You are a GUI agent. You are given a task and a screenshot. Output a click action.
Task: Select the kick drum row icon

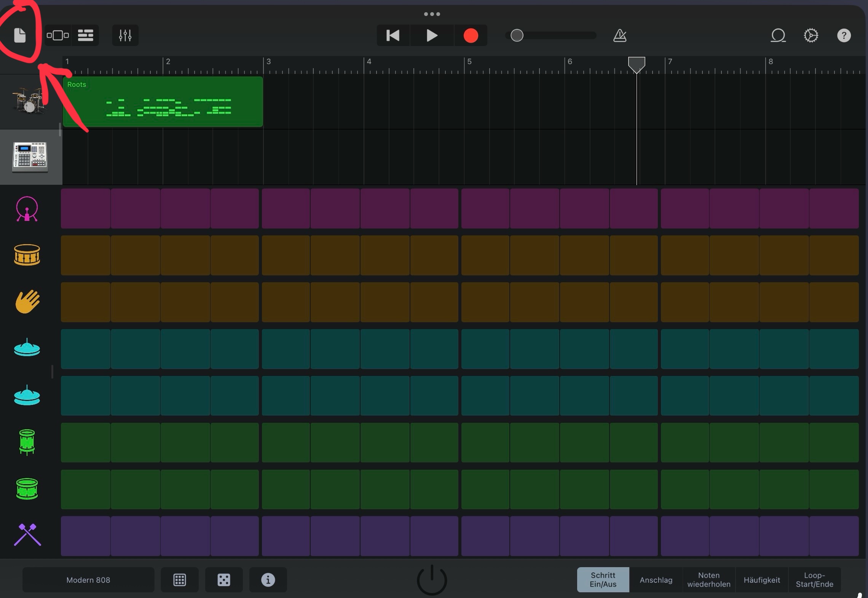point(27,209)
